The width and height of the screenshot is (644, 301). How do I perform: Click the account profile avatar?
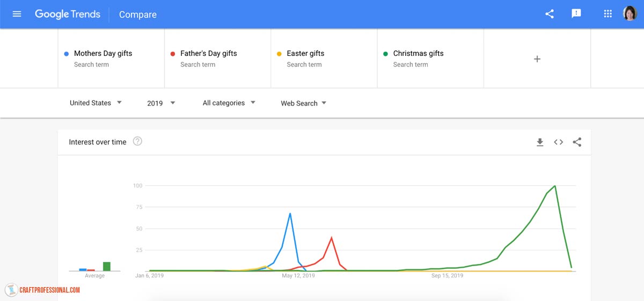pos(630,14)
